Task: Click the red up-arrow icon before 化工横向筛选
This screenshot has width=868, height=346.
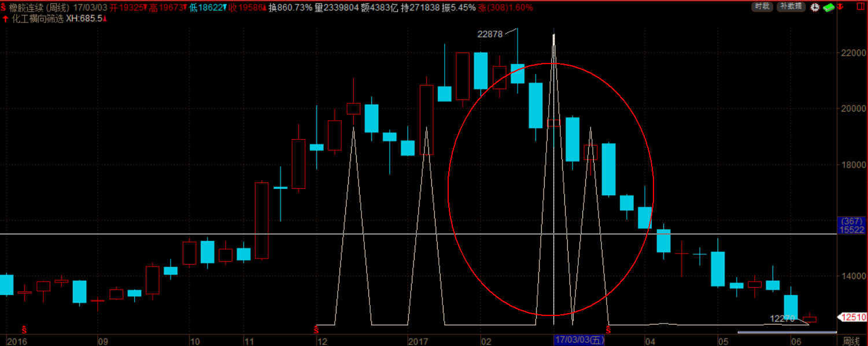Action: [5, 18]
